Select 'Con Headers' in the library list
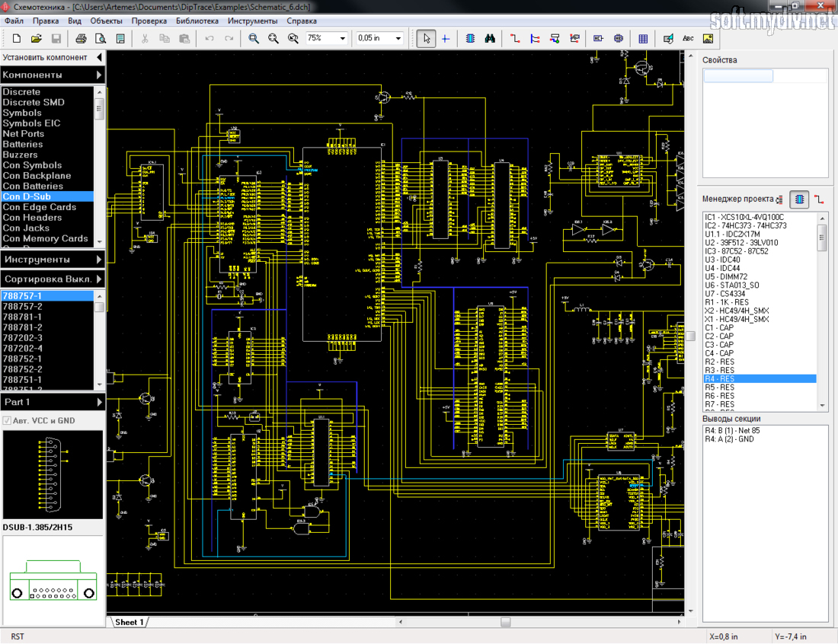838x644 pixels. [32, 218]
